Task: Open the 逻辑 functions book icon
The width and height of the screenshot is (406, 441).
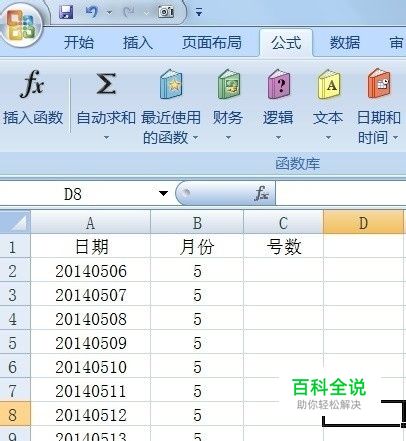Action: (x=279, y=84)
